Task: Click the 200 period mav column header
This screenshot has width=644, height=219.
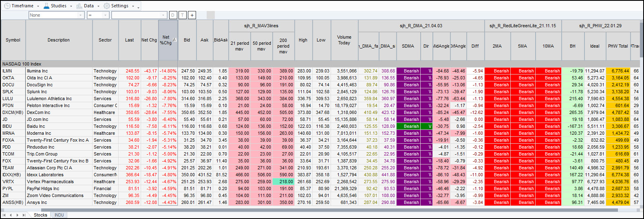Action: [283, 46]
